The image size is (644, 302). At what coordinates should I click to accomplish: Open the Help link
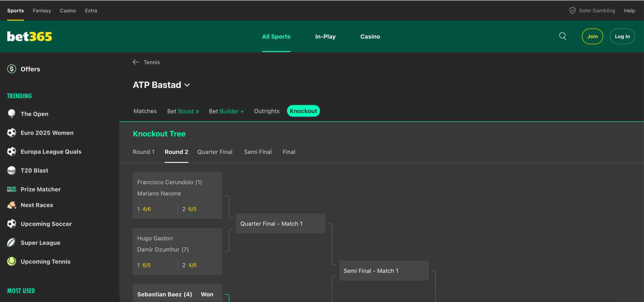pos(629,11)
